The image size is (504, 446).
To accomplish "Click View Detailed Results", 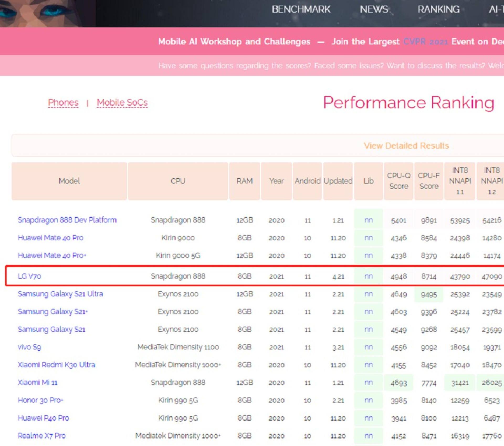I will tap(406, 146).
